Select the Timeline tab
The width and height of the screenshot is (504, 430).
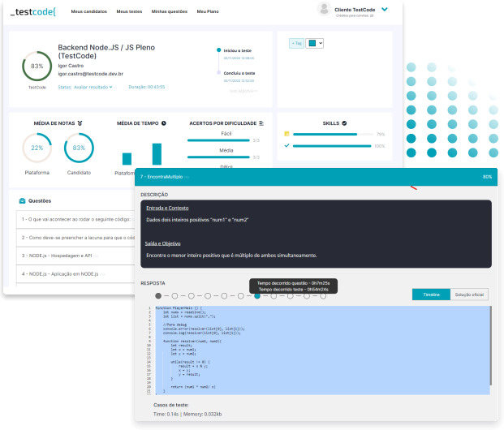coord(431,295)
